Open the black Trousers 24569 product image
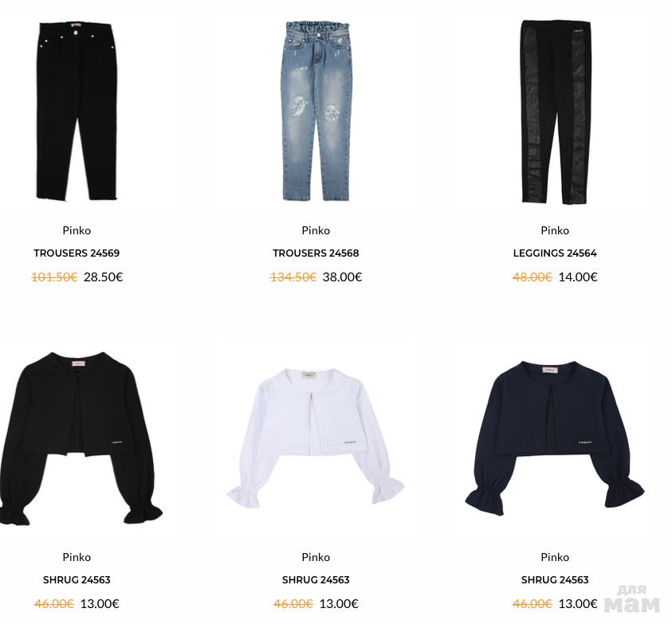 click(x=77, y=112)
